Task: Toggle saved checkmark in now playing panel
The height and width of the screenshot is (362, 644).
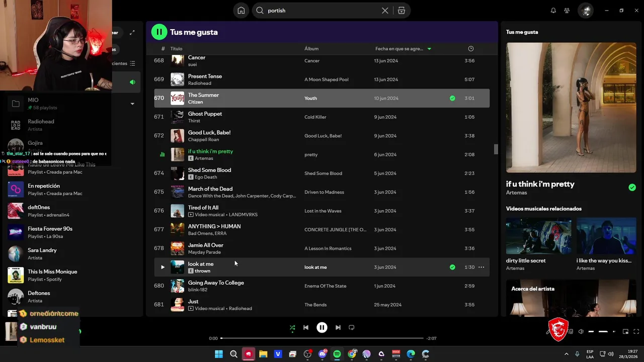Action: tap(632, 188)
